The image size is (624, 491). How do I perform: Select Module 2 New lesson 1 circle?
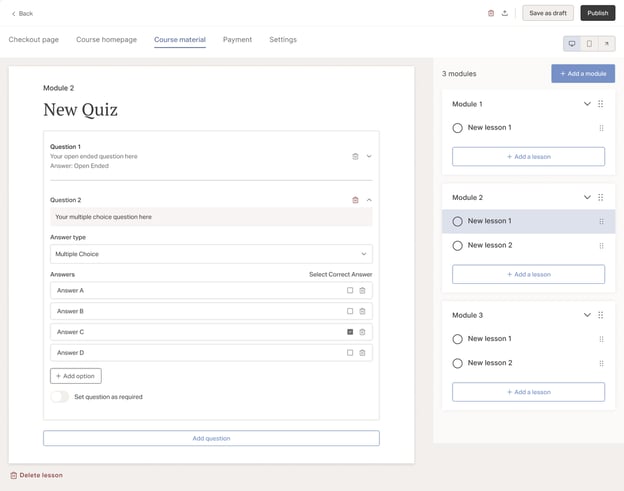pos(457,221)
